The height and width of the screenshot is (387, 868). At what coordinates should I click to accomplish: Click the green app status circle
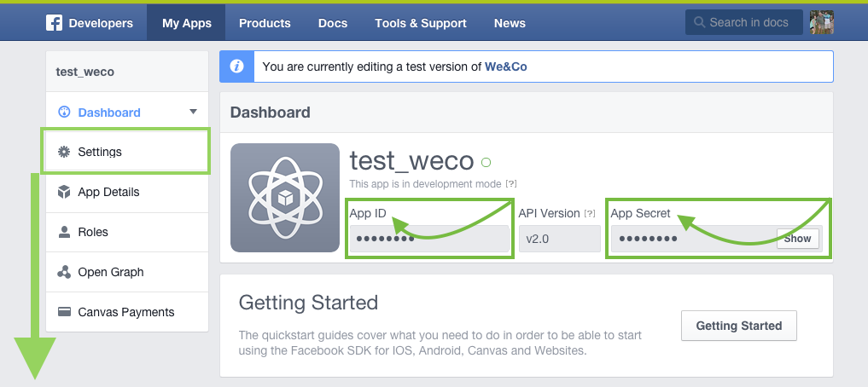pyautogui.click(x=486, y=162)
